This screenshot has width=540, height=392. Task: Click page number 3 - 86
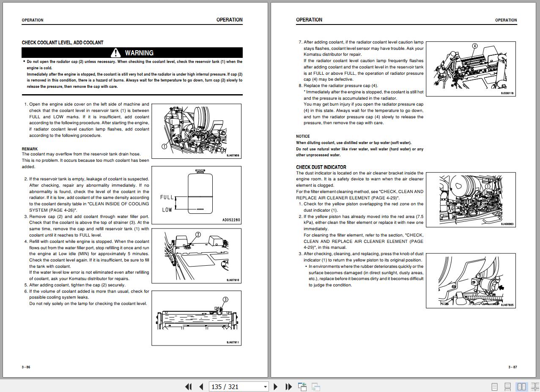point(26,367)
